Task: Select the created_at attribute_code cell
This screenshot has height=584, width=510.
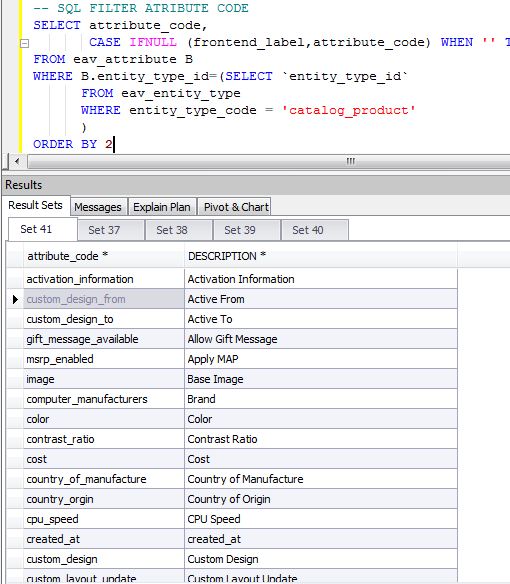Action: 104,539
